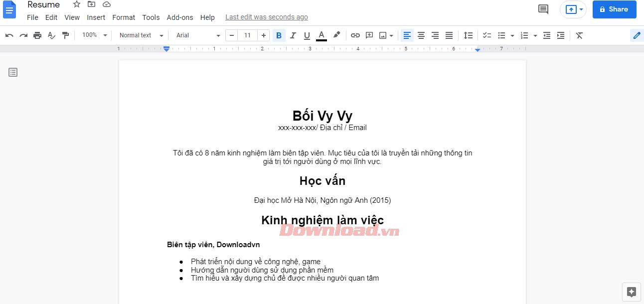This screenshot has width=644, height=304.
Task: Open the Insert menu
Action: click(x=96, y=17)
